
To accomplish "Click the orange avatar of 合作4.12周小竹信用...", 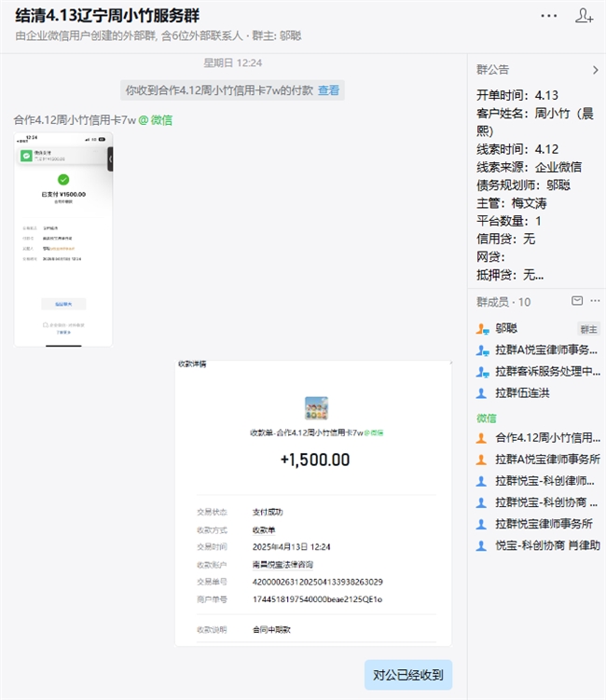I will 481,438.
